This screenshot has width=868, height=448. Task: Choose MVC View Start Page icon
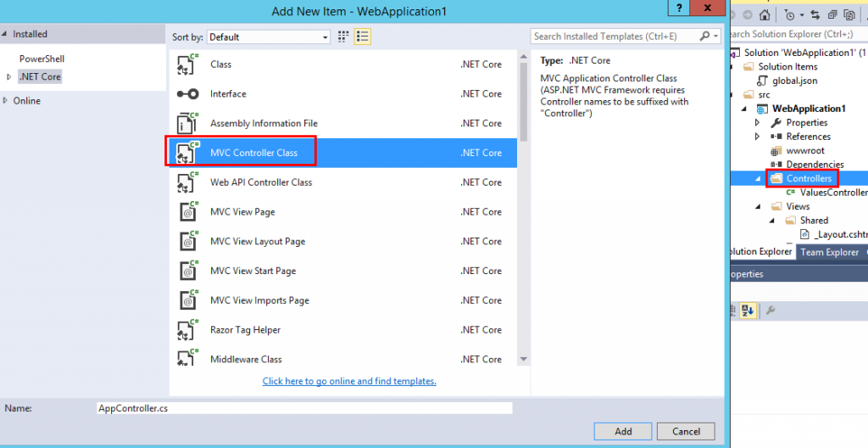click(x=187, y=271)
